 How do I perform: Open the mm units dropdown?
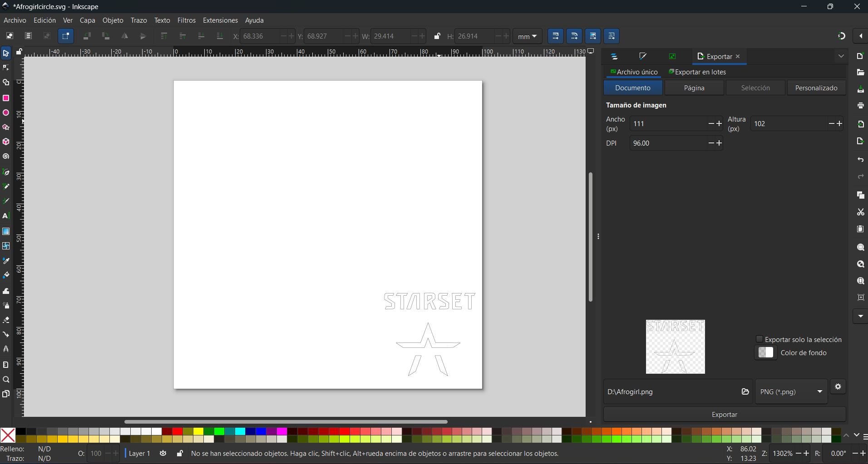coord(528,36)
